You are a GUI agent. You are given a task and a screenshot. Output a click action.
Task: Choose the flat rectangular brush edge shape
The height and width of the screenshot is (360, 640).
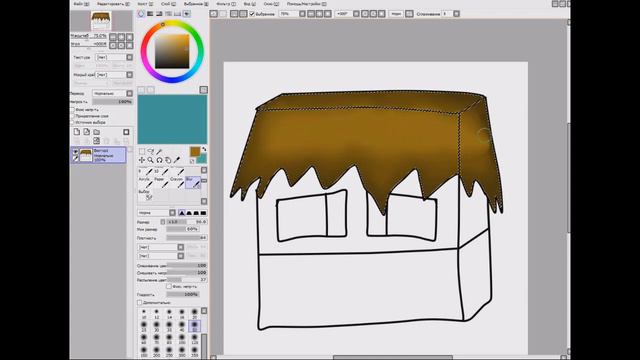203,213
